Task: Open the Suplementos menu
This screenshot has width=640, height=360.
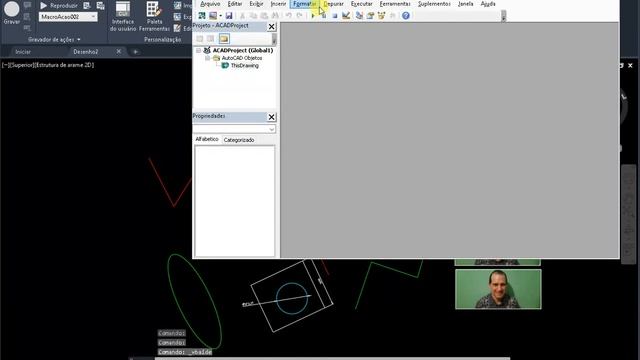Action: pos(434,4)
